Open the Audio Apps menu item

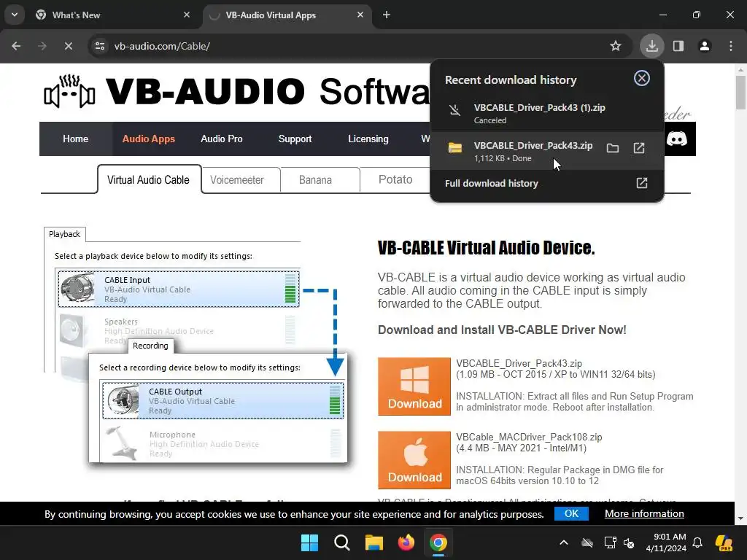pyautogui.click(x=149, y=139)
